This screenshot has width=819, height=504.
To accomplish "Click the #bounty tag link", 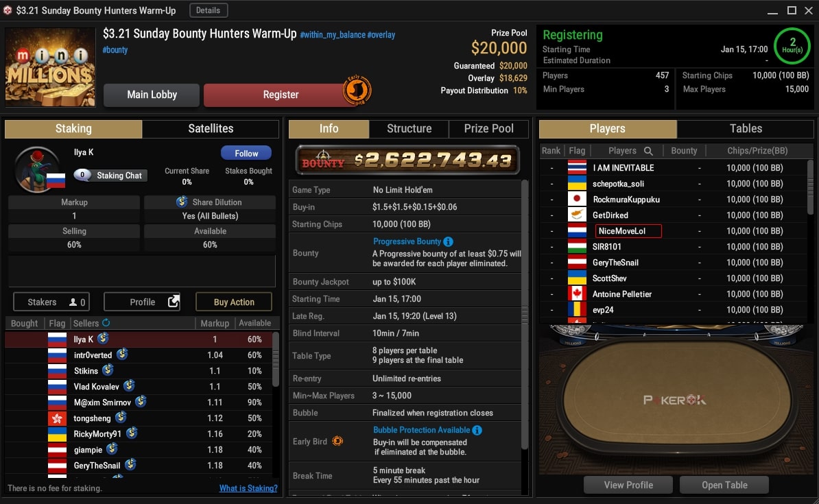I will (115, 50).
